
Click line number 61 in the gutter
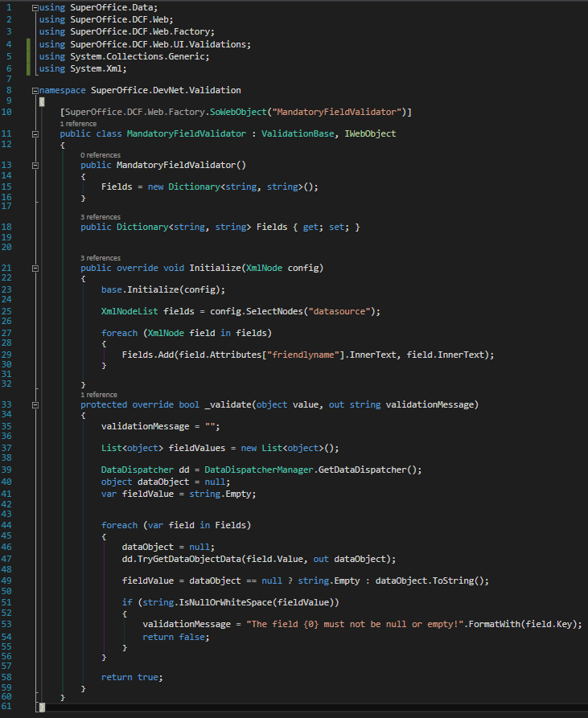click(6, 706)
